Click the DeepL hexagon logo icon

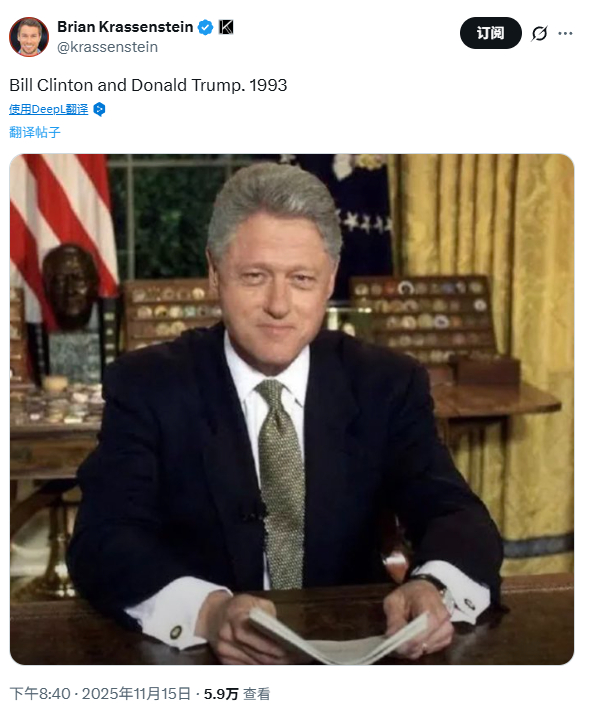(99, 109)
